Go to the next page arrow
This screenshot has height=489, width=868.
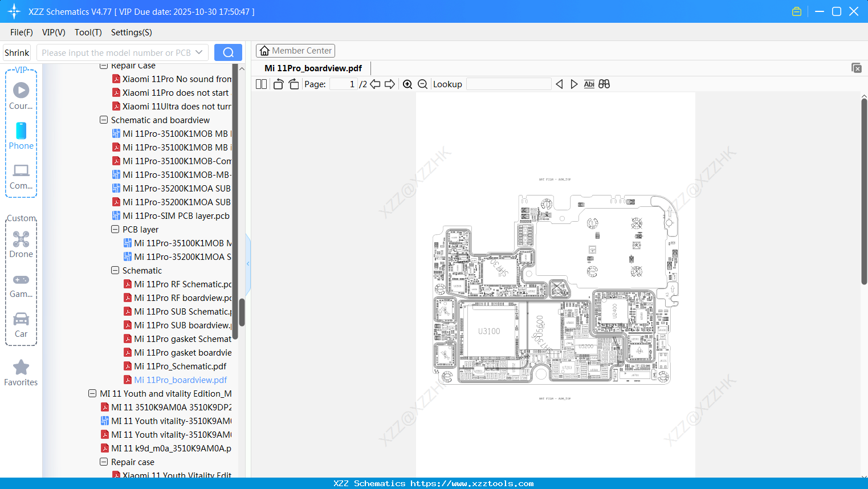(x=390, y=84)
